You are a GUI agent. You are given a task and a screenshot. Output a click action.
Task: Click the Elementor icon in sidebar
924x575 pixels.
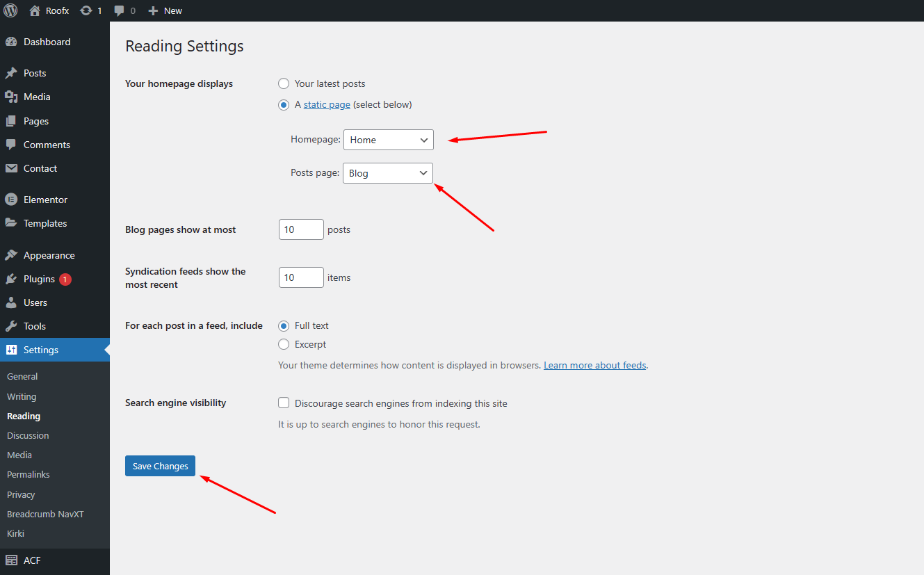[x=11, y=200]
